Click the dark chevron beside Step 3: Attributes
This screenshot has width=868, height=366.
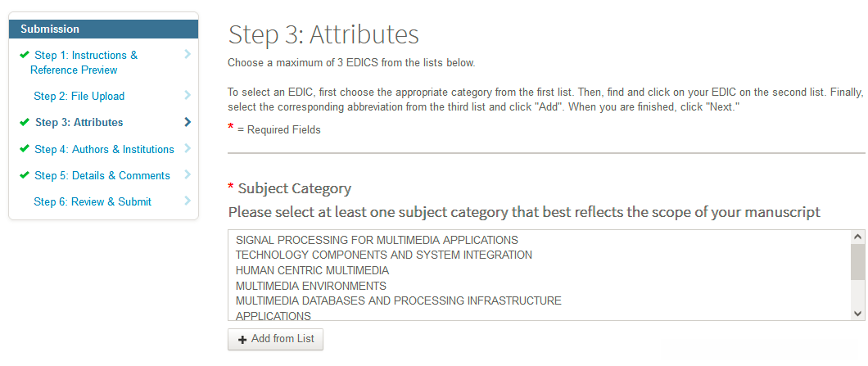(188, 122)
